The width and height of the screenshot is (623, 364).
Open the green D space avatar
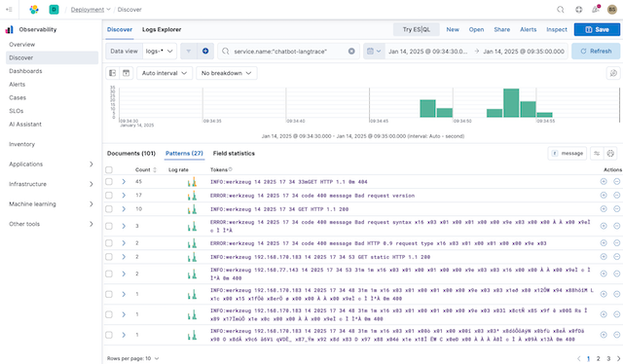[x=55, y=10]
